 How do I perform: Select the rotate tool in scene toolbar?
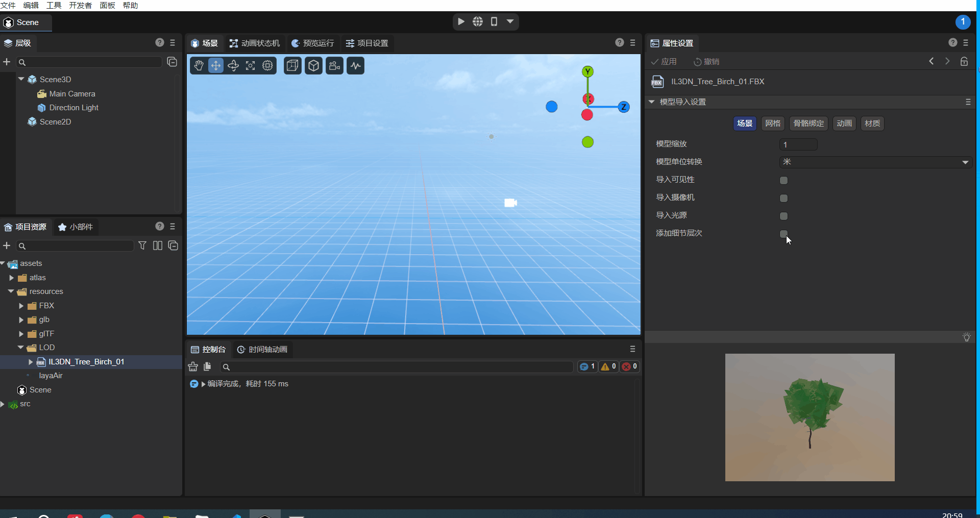tap(233, 66)
